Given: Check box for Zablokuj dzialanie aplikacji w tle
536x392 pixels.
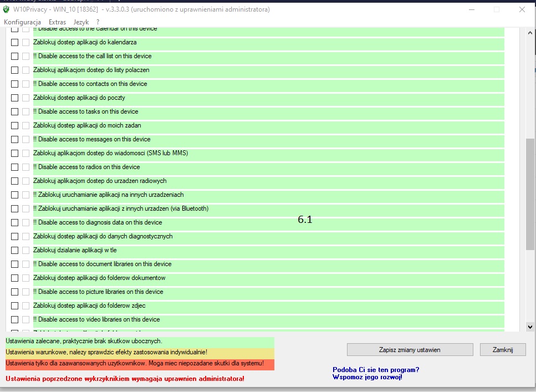Looking at the screenshot, I should pyautogui.click(x=15, y=250).
